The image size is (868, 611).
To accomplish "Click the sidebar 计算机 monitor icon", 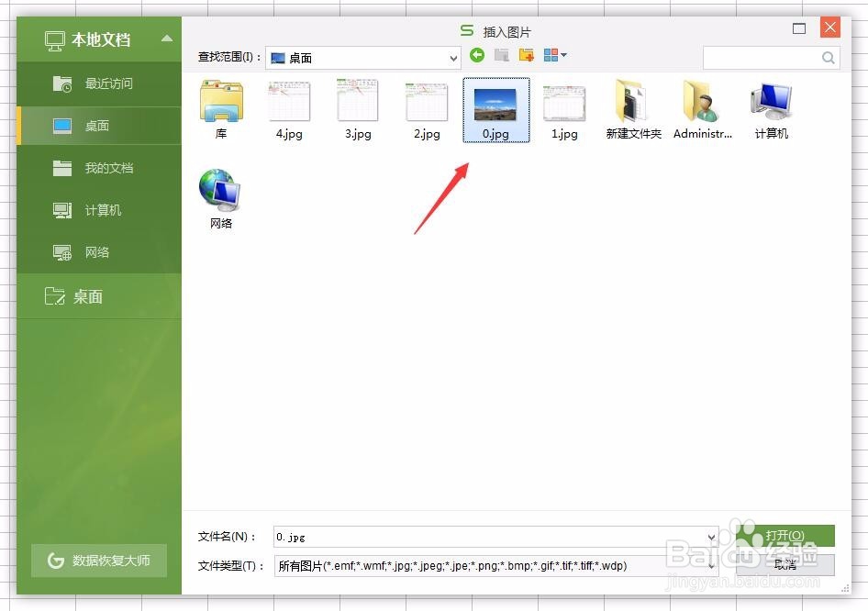I will click(x=62, y=210).
